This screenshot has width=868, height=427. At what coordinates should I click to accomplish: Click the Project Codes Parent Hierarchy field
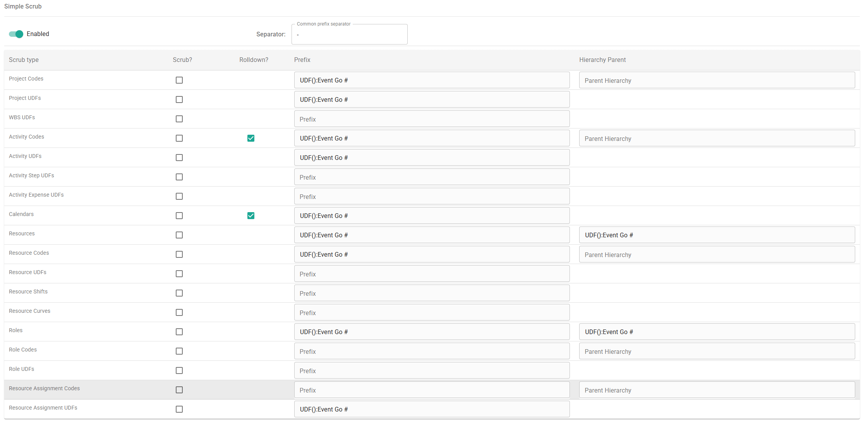[717, 80]
